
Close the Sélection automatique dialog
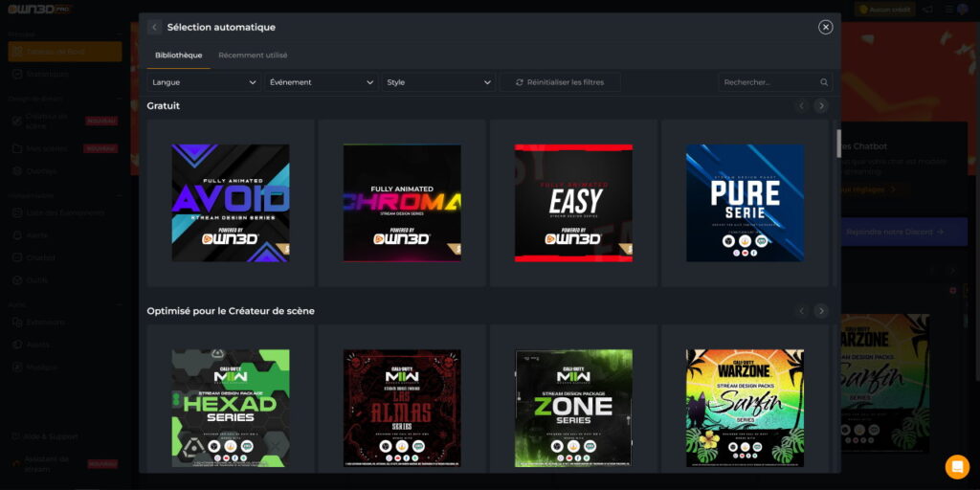(826, 27)
